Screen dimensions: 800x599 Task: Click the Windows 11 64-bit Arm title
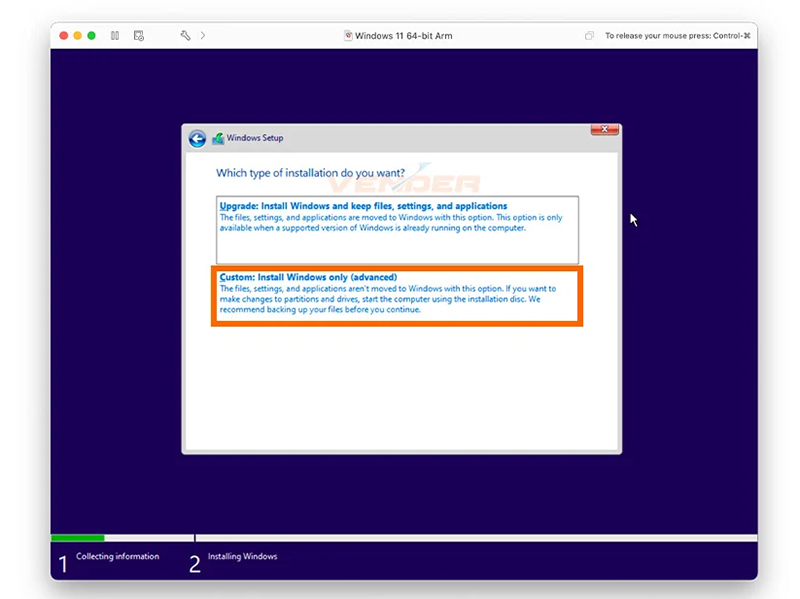pyautogui.click(x=403, y=36)
